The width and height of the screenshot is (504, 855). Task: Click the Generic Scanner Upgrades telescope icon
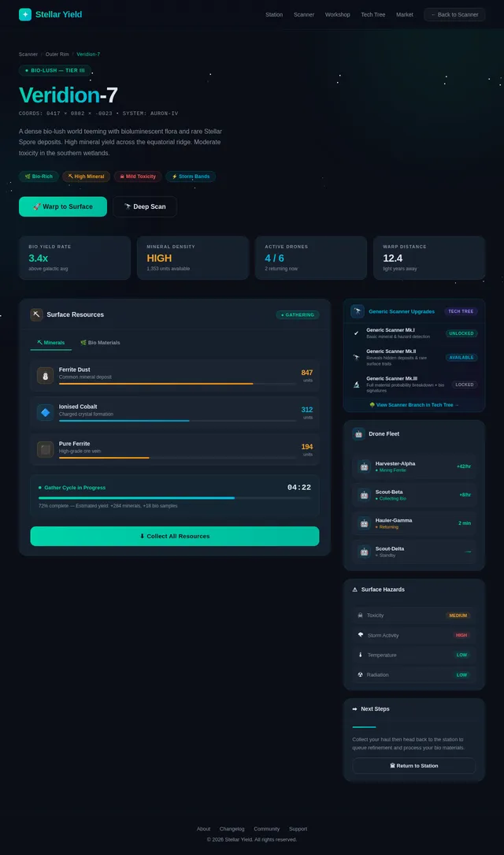(358, 311)
